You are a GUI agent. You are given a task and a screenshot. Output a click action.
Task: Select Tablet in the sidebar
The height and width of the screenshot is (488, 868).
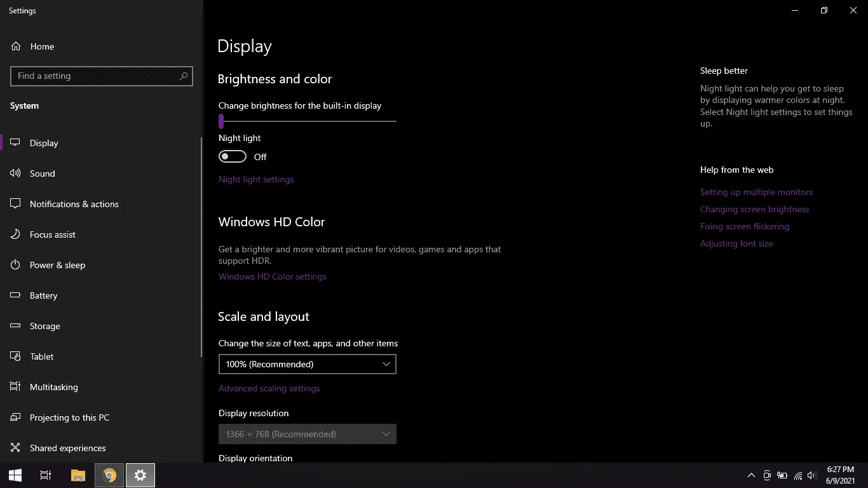coord(102,356)
